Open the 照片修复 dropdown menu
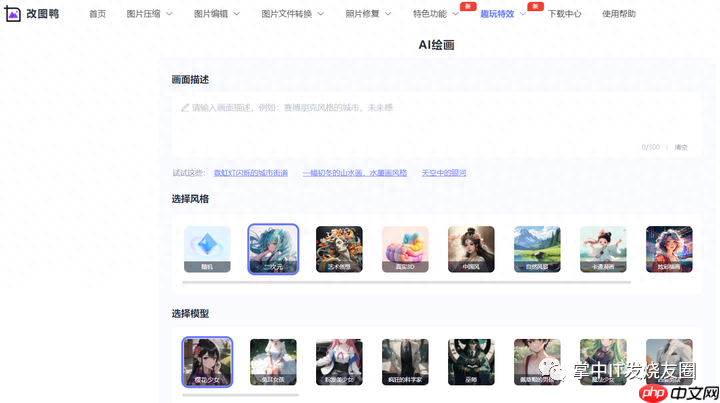720x403 pixels. click(368, 14)
